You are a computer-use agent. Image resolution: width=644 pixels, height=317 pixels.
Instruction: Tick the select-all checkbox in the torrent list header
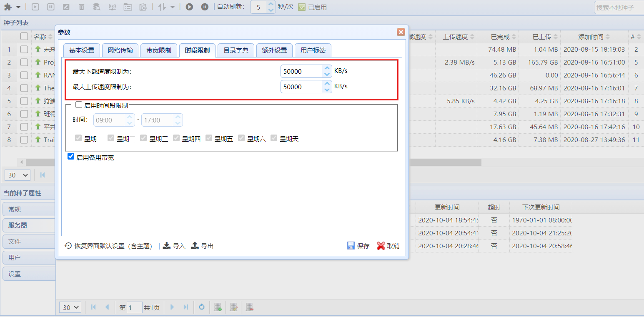pos(24,36)
